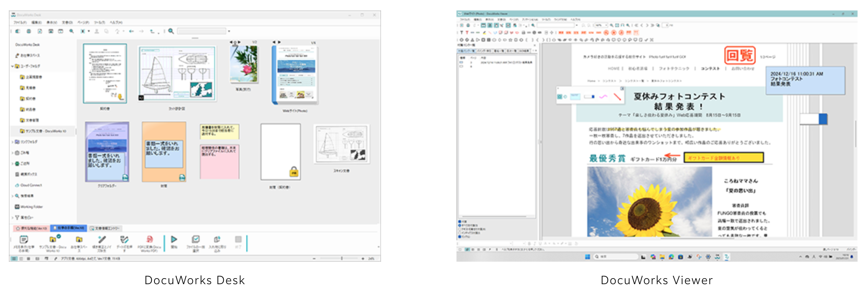Screen dimensions: 868x293
Task: Close the floating annotation tool palette
Action: [622, 88]
